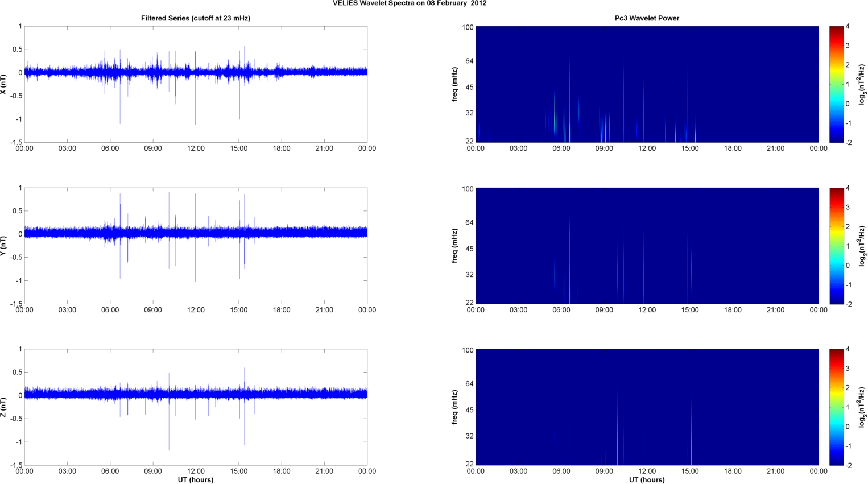868x484 pixels.
Task: Click the log2(nT²/Hz) label beside the top colorbar
Action: click(x=863, y=84)
